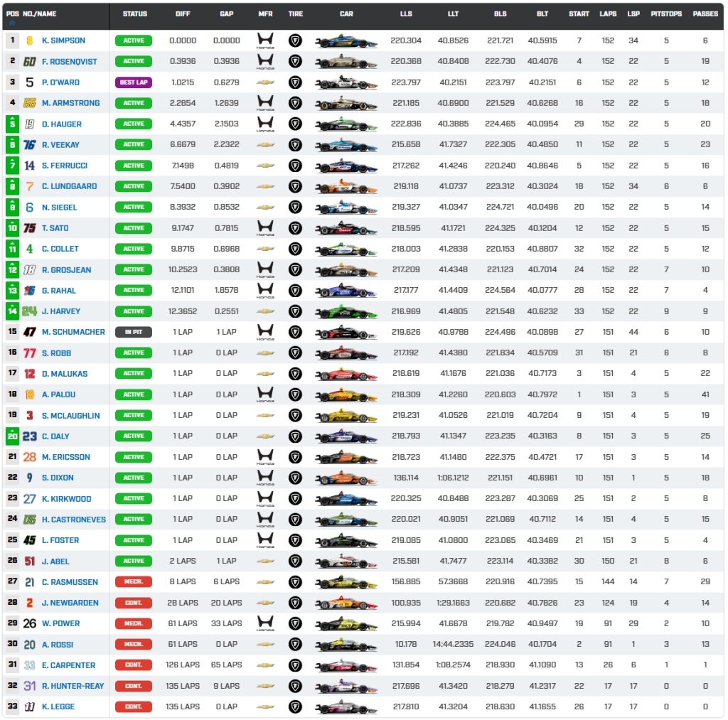
Task: Click green position 20 badge for C. Daly
Action: [13, 436]
